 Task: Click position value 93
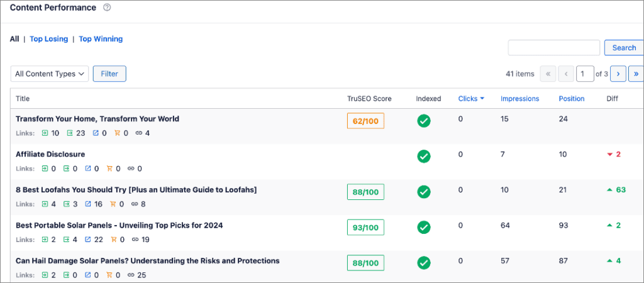click(563, 226)
